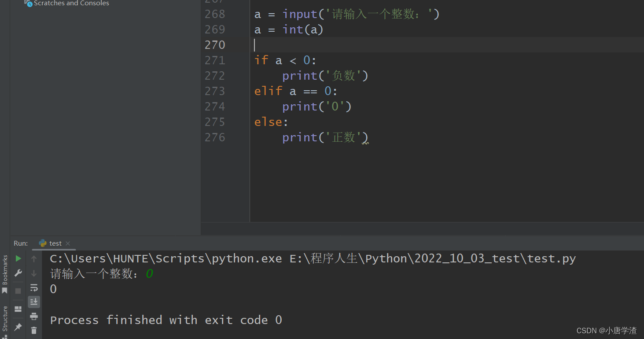644x339 pixels.
Task: Click the python.exe command path in console
Action: [166, 258]
